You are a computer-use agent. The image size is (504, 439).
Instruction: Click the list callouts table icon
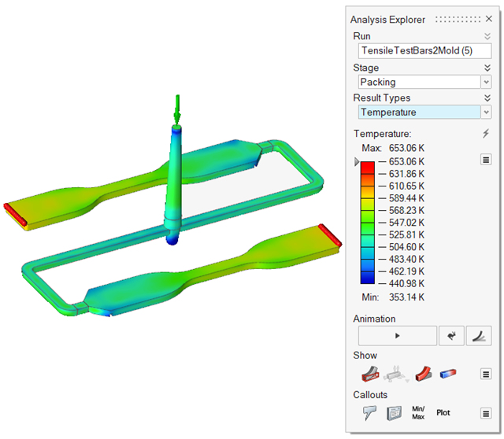(394, 412)
